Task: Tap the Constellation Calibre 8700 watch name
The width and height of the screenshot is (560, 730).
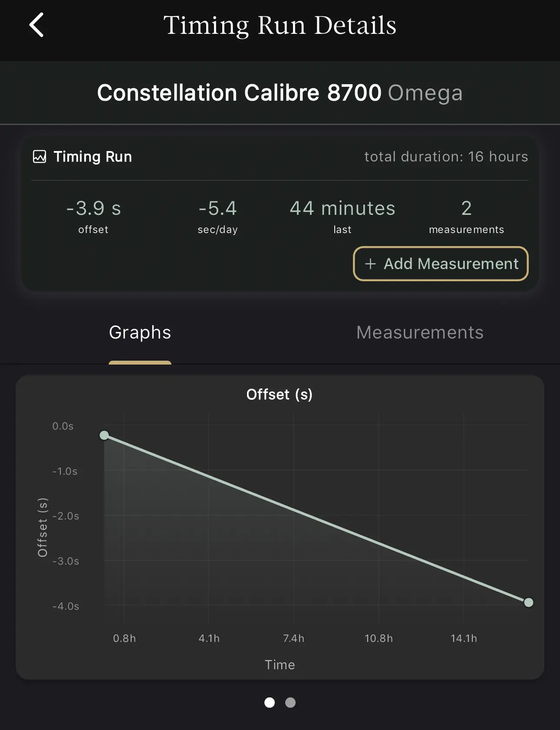Action: tap(239, 93)
